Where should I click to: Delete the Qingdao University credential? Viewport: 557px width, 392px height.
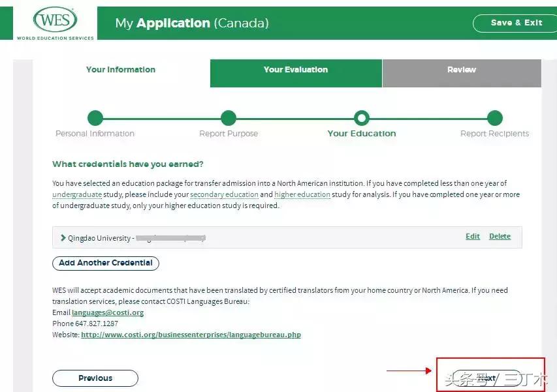point(500,237)
